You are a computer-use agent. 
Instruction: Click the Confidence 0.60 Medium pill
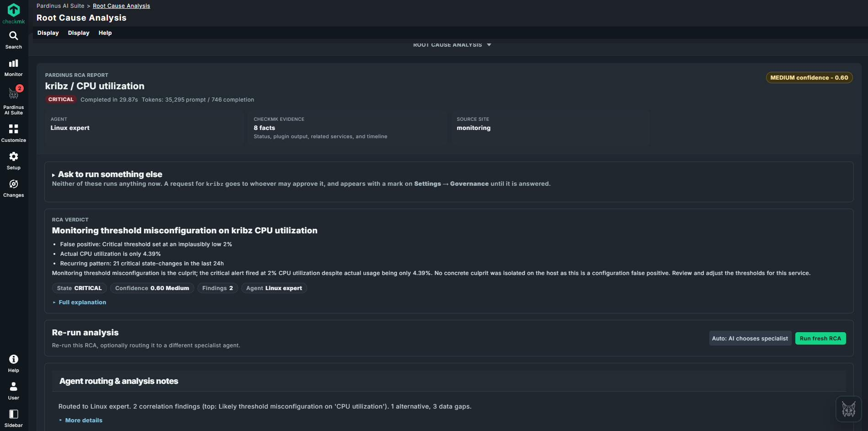(152, 288)
